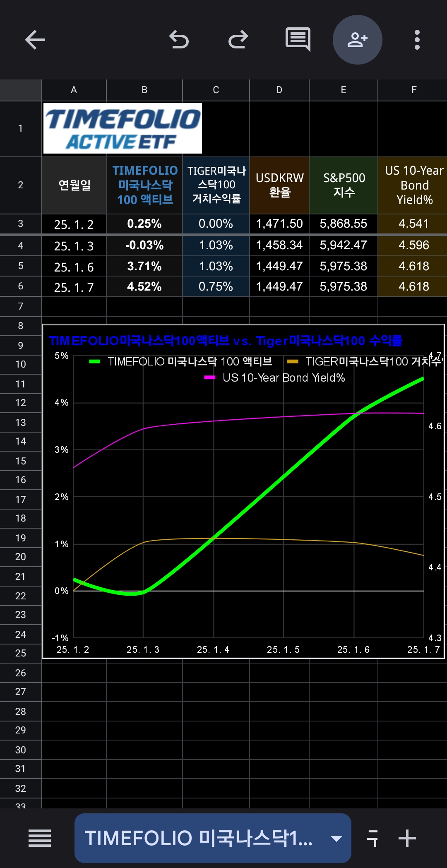Add a new sheet with plus icon

(407, 838)
